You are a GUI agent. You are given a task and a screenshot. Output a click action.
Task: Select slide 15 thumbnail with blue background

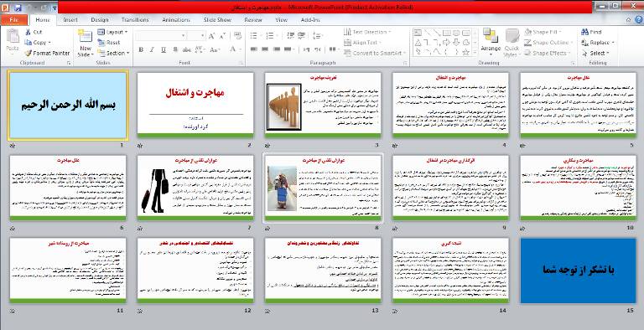(x=578, y=271)
